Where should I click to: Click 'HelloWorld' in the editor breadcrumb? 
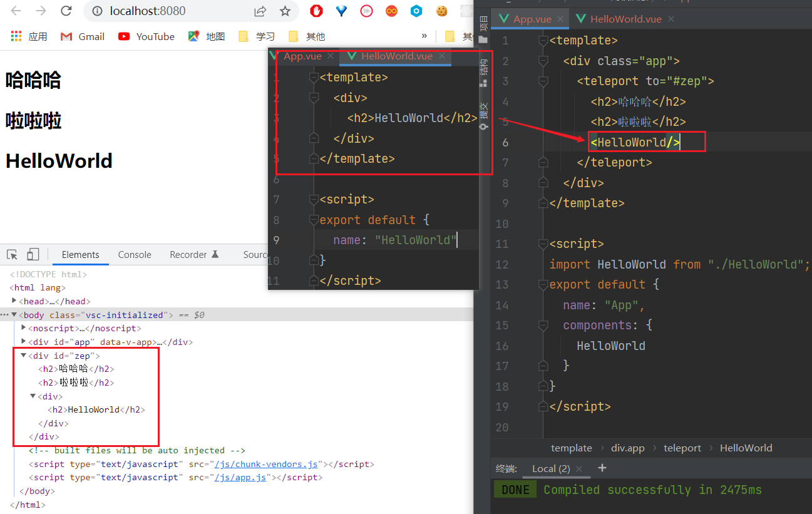tap(746, 448)
